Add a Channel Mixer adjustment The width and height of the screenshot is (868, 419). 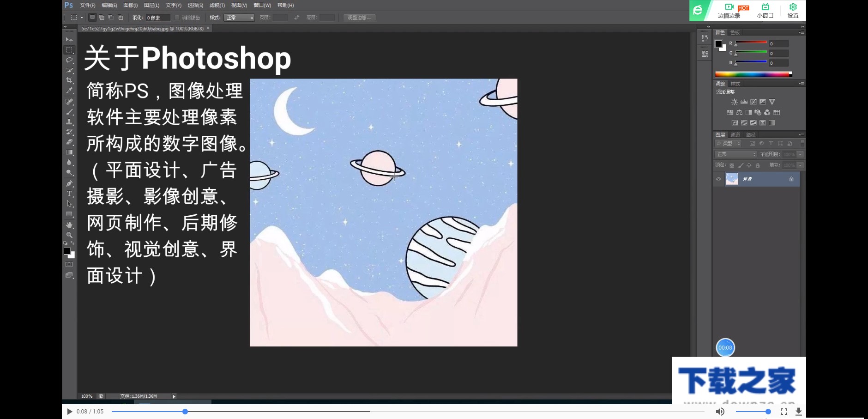tap(767, 112)
